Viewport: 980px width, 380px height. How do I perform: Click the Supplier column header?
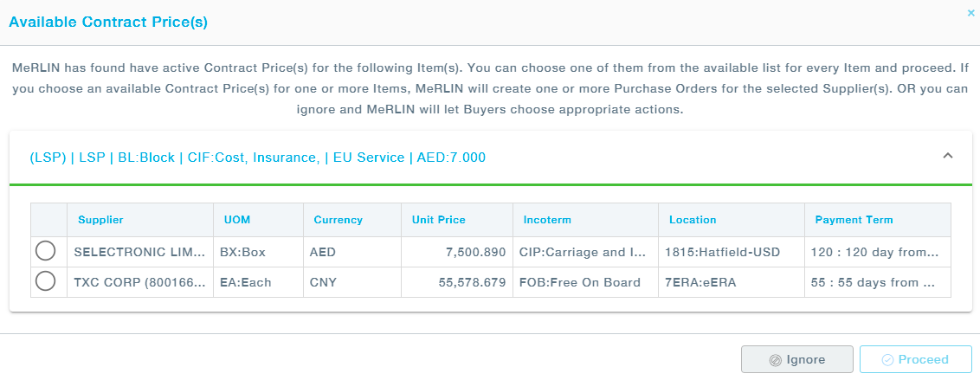(100, 220)
